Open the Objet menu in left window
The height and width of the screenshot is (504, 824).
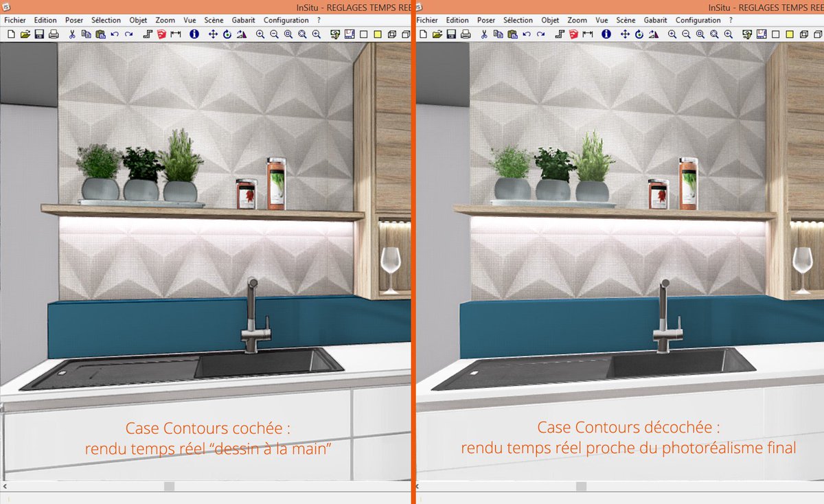point(139,21)
